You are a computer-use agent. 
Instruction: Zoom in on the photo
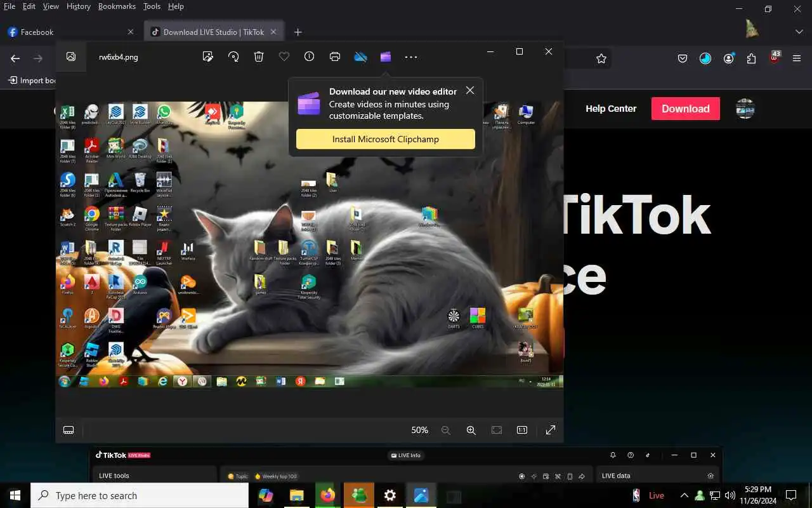tap(471, 430)
